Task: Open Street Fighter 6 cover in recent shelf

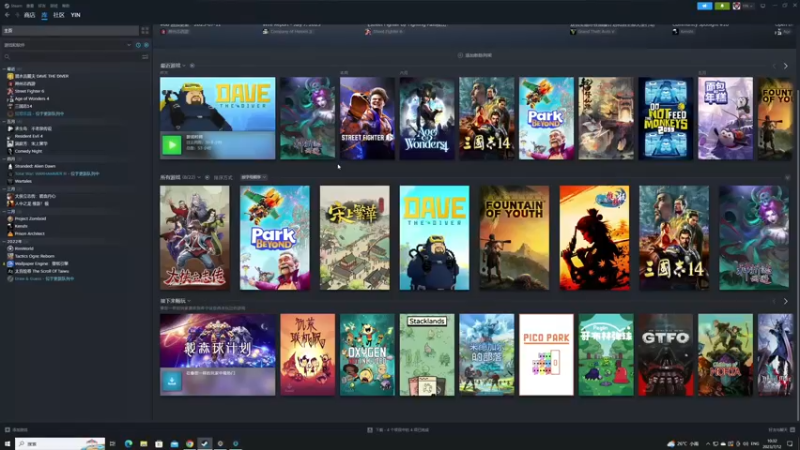Action: 367,118
